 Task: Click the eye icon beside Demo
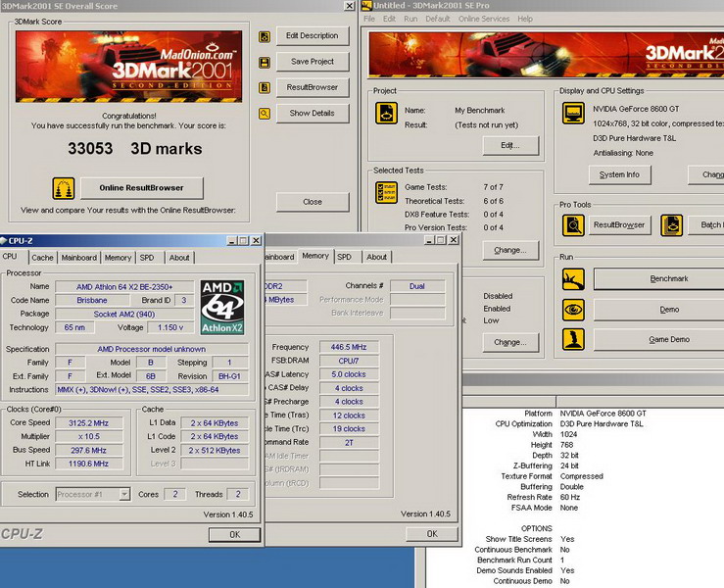pos(574,309)
